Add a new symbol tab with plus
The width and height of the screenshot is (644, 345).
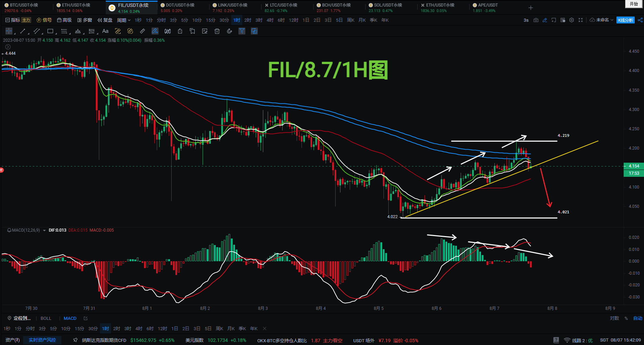pos(531,8)
